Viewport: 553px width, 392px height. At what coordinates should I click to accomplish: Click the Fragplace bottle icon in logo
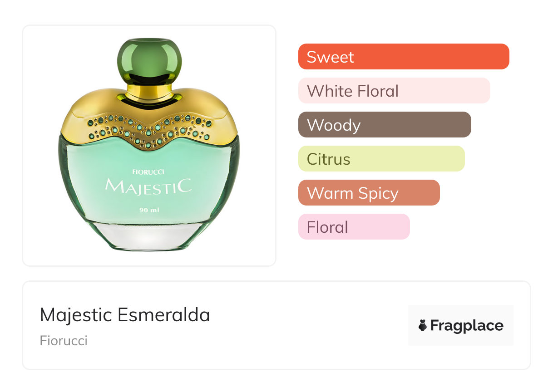pyautogui.click(x=423, y=326)
